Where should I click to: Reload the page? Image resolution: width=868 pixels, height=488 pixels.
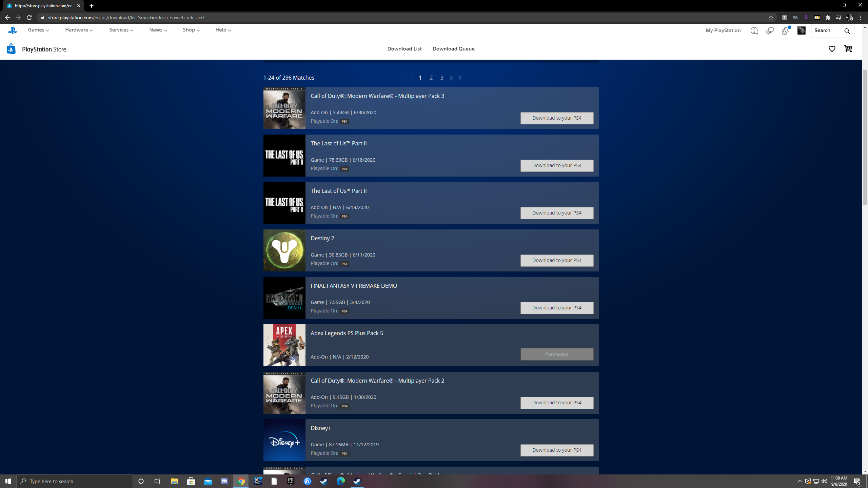pos(29,18)
